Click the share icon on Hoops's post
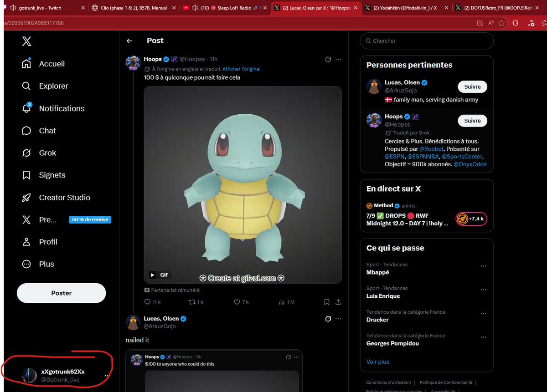Screen dimensions: 547x392 338,302
